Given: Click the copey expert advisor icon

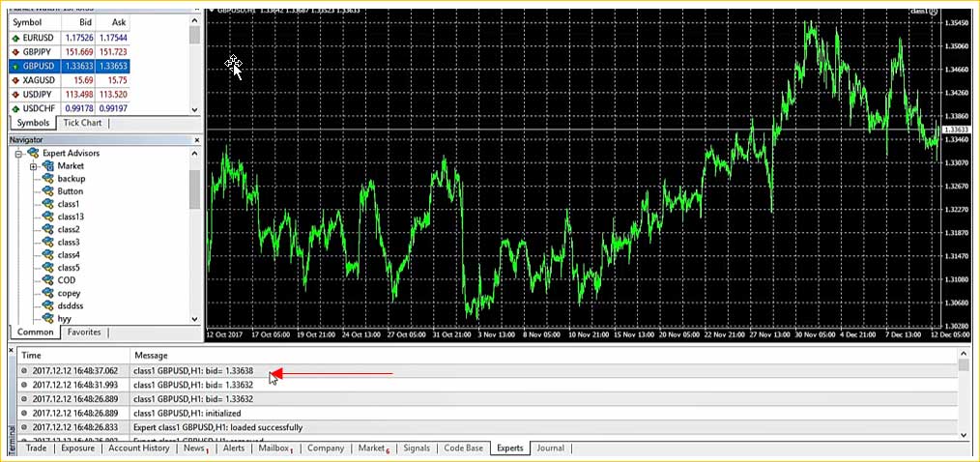Looking at the screenshot, I should tap(48, 293).
